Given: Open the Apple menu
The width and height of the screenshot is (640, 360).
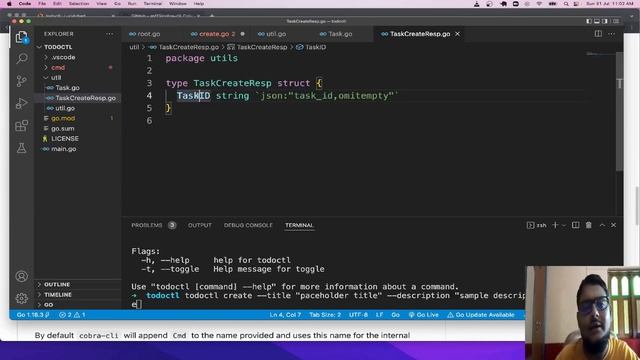Looking at the screenshot, I should [9, 4].
